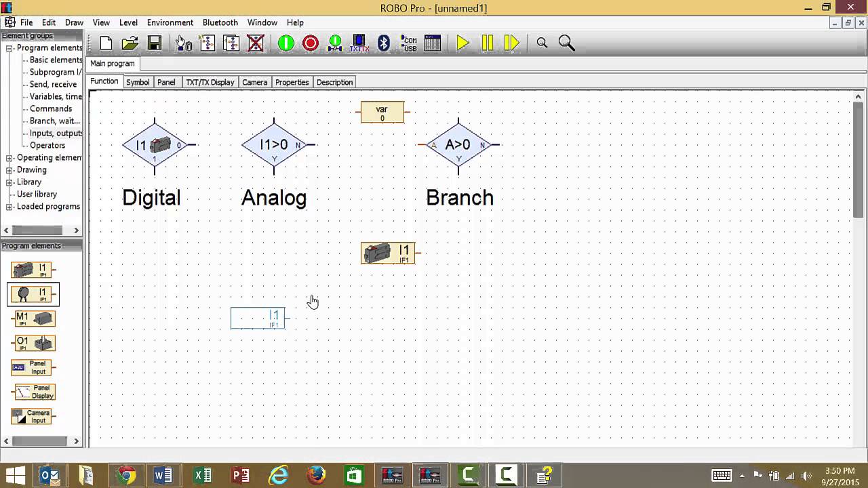This screenshot has width=868, height=488.
Task: Click the large magnifier zoom in icon
Action: [567, 43]
